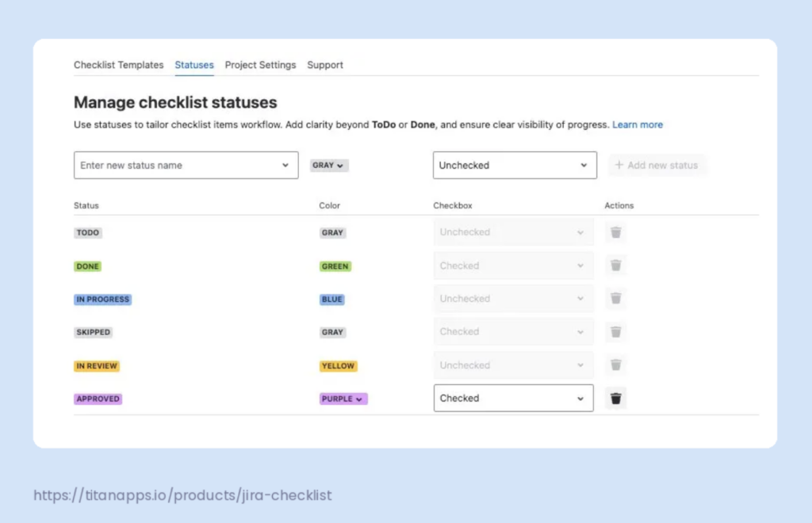This screenshot has height=523, width=812.
Task: Delete the TODO status using its trash icon
Action: [615, 232]
